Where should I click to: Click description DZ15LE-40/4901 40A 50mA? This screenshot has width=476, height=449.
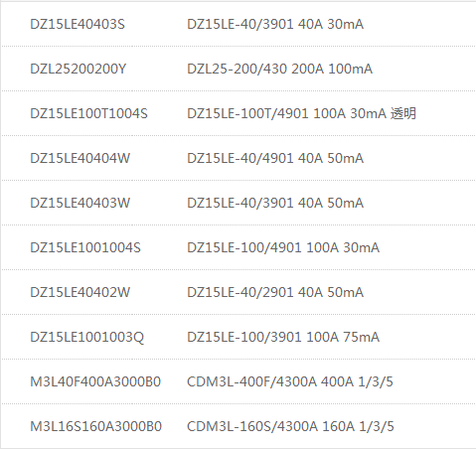pyautogui.click(x=275, y=158)
